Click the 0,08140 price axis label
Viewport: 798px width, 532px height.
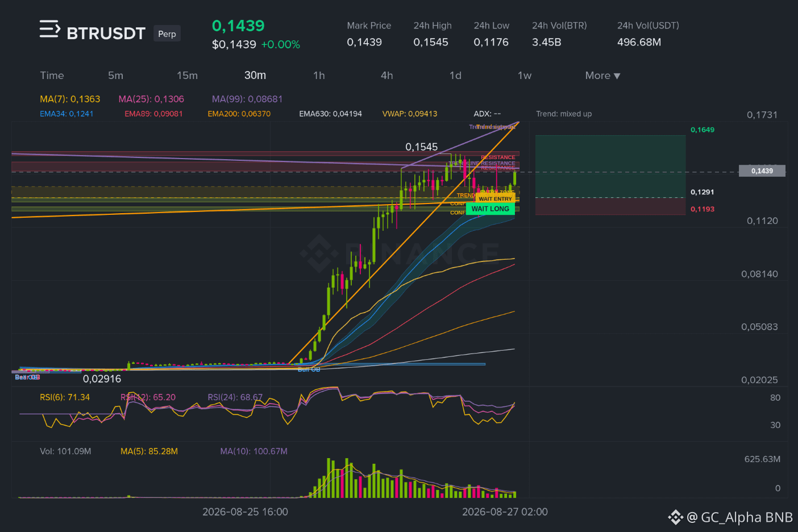click(759, 274)
